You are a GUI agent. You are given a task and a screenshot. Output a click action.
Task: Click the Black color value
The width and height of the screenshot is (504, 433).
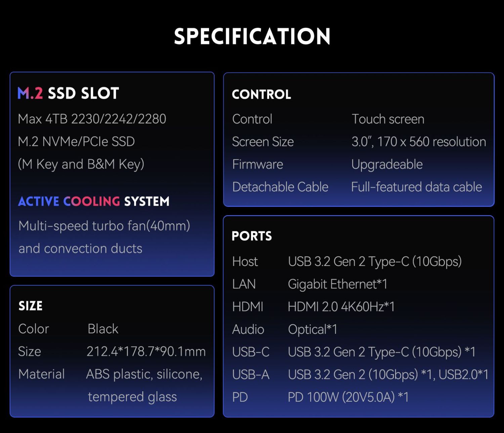pos(103,329)
